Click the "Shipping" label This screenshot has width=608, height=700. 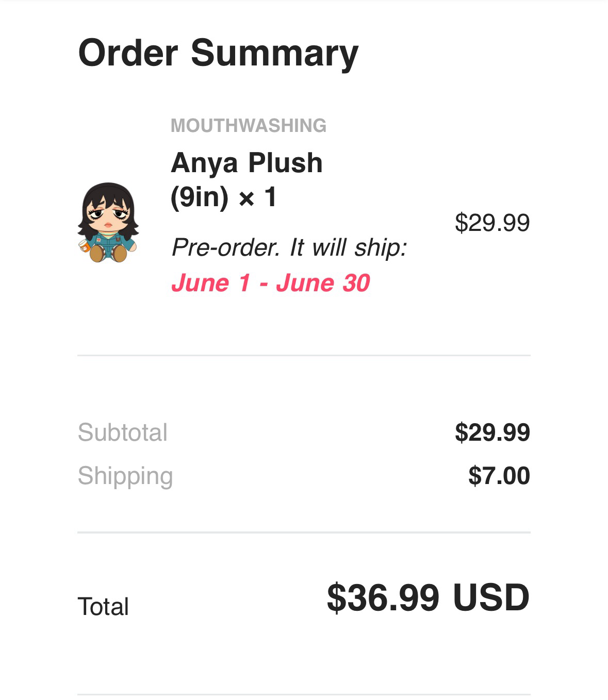(x=125, y=476)
